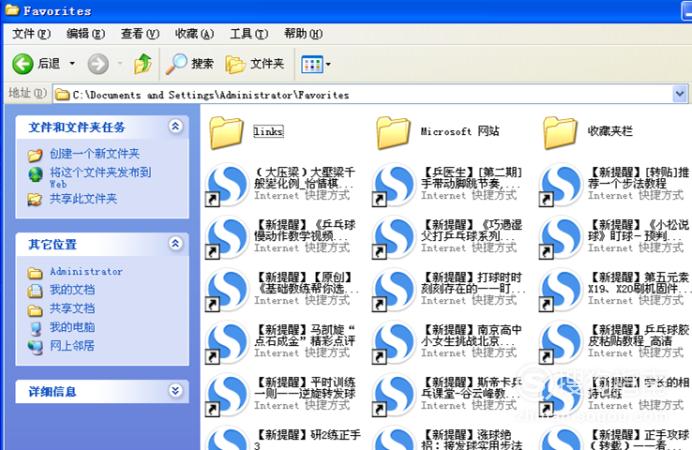The image size is (692, 450).
Task: Select 《巧遇湿父打乒乓球系列 shortcut icon
Action: [394, 237]
